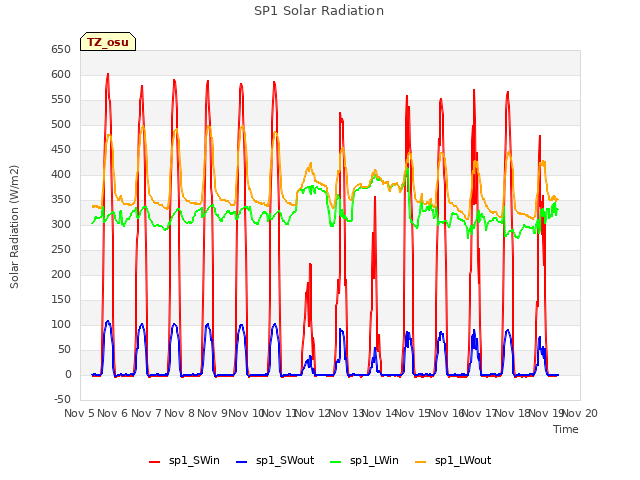Click the 350 y-axis tick label
Viewport: 640px width, 480px height.
coord(61,200)
